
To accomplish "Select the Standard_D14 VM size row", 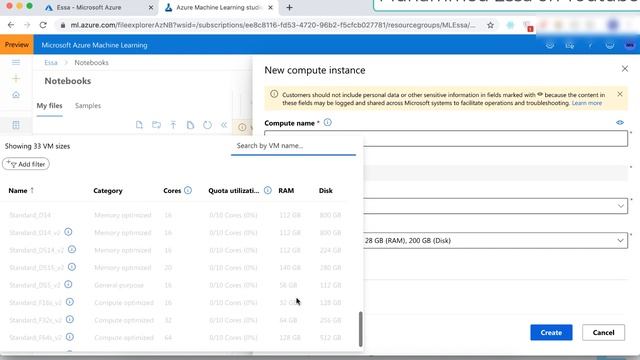I will click(176, 215).
